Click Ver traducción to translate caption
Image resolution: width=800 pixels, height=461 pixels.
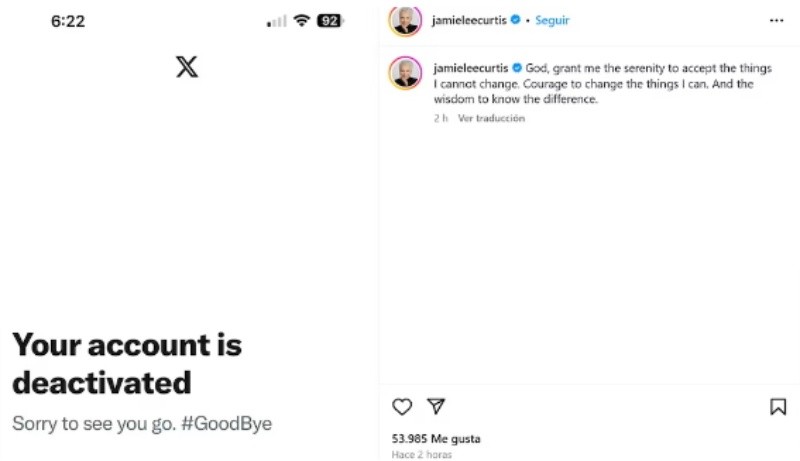[x=491, y=118]
